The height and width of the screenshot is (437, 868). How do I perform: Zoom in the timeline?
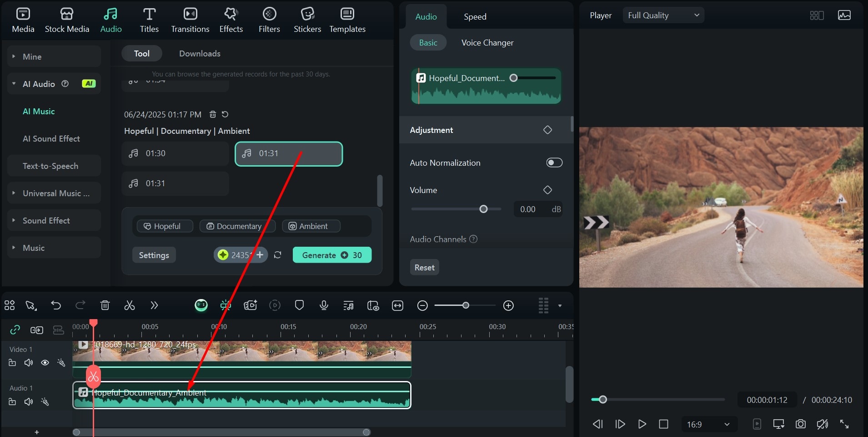coord(508,305)
